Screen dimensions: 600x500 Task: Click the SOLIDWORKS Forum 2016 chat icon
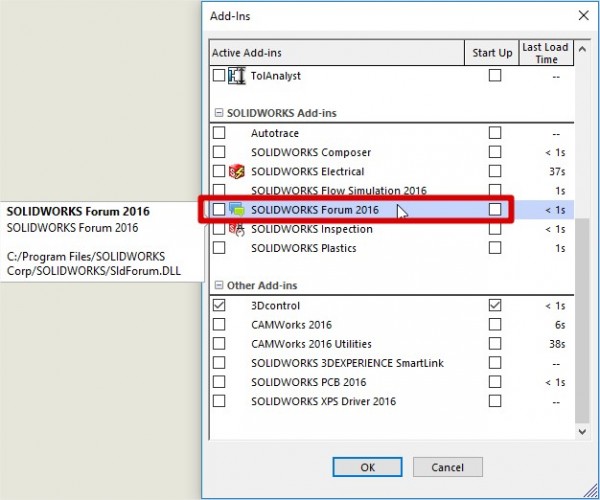pyautogui.click(x=236, y=209)
